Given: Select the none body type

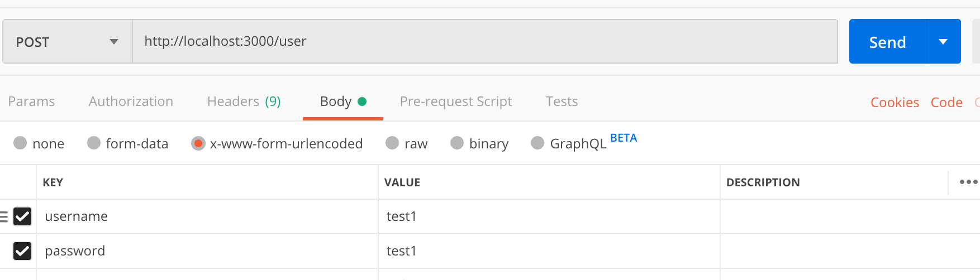Looking at the screenshot, I should (20, 143).
